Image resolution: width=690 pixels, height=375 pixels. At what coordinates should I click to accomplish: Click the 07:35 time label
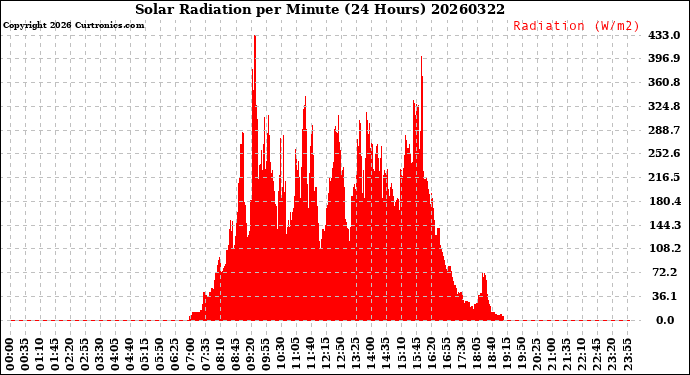(x=205, y=355)
